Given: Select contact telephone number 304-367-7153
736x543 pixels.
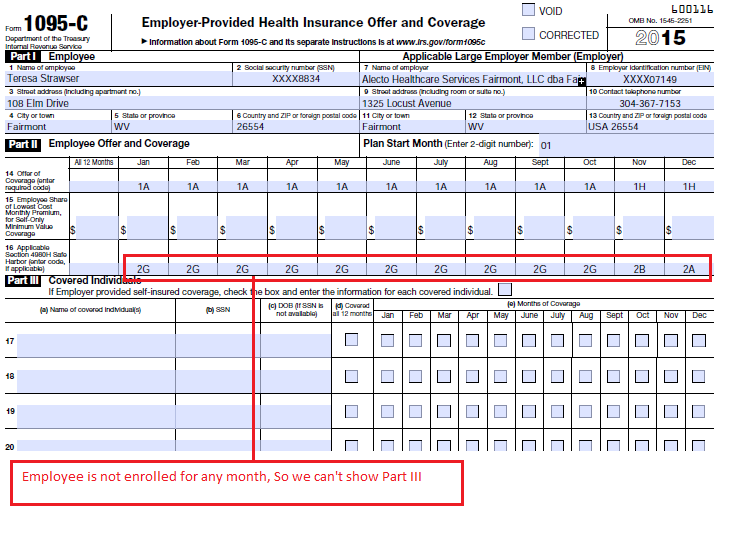Looking at the screenshot, I should point(650,103).
